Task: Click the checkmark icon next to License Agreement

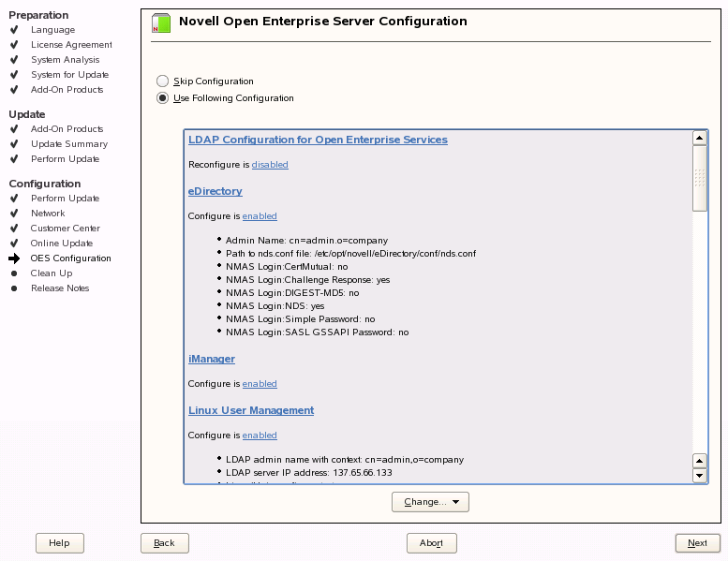Action: (x=14, y=45)
